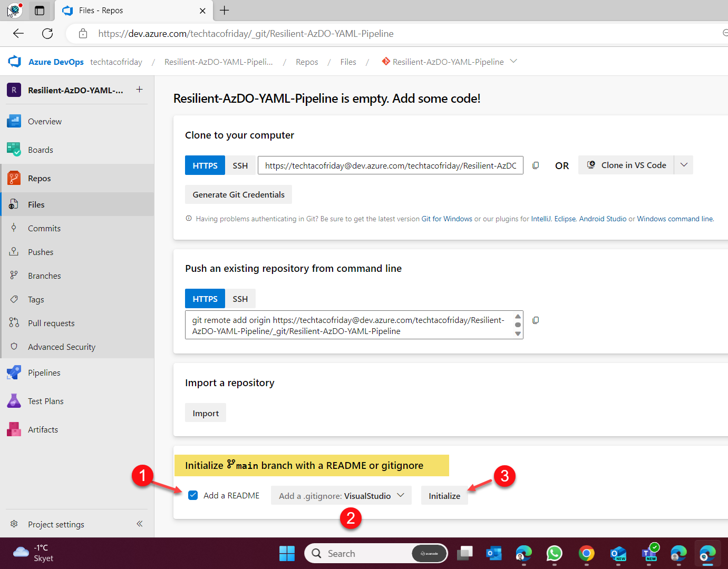The image size is (728, 569).
Task: Click the taskbar Search box
Action: [376, 553]
